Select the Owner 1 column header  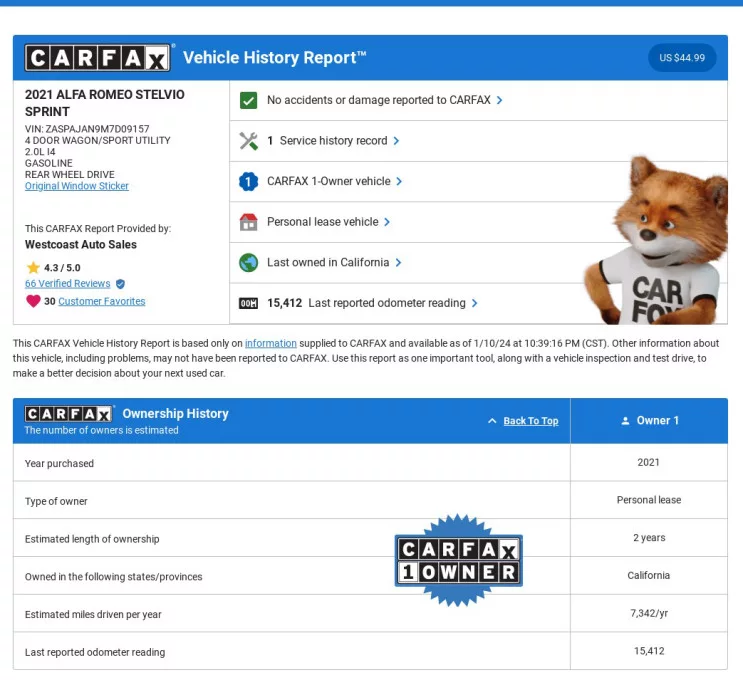point(649,421)
